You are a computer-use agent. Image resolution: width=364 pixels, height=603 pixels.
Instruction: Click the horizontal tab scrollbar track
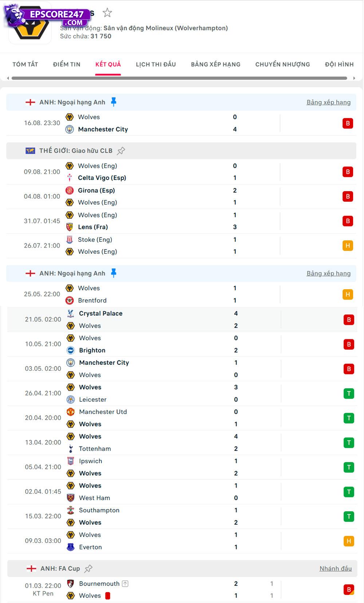[x=179, y=78]
